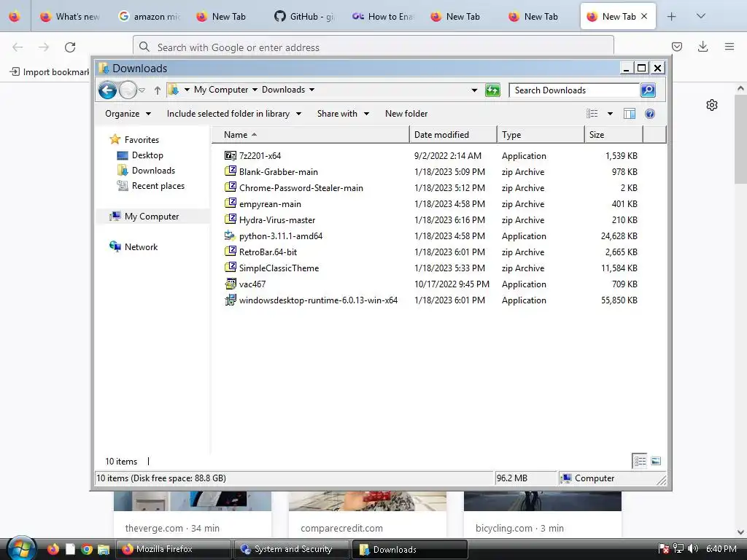This screenshot has height=560, width=747.
Task: Click the taskbar clock showing 6:40 PM
Action: (x=721, y=549)
